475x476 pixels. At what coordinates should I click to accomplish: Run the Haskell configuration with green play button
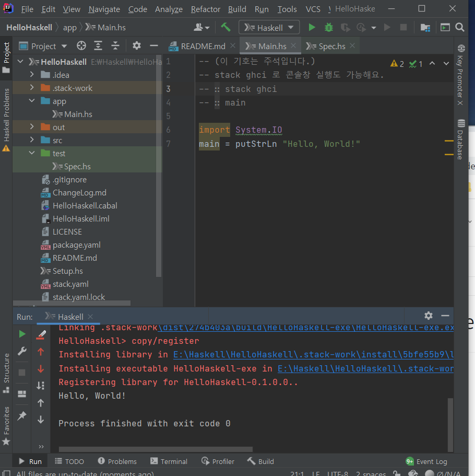pos(312,28)
